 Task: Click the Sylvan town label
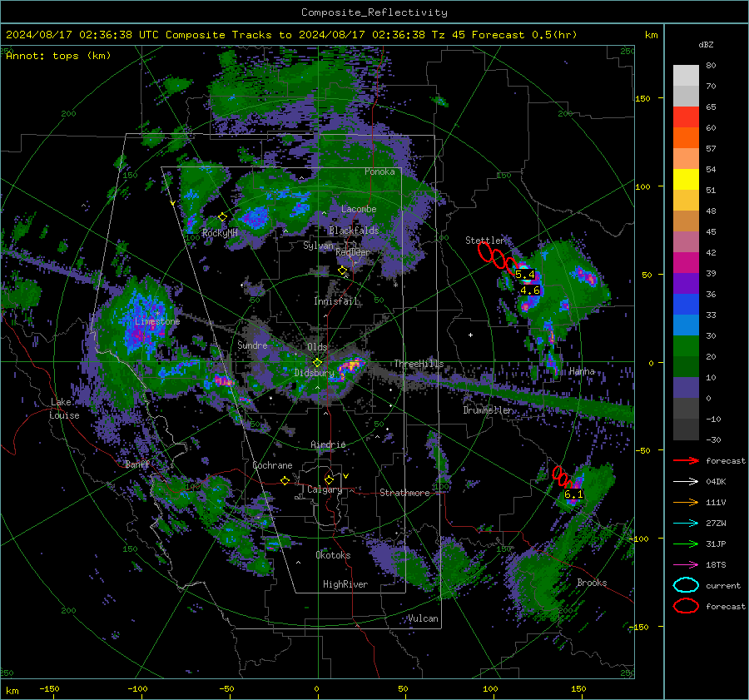coord(318,246)
